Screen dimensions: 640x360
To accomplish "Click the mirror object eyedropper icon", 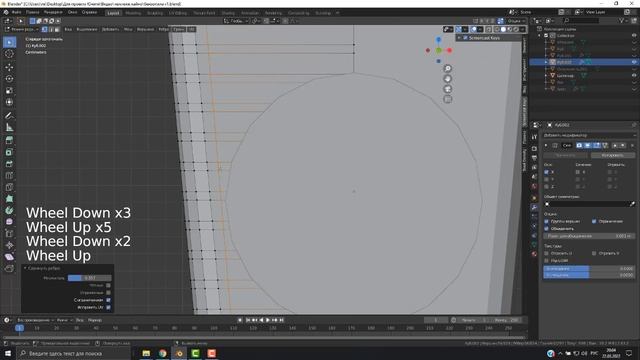I will 632,204.
